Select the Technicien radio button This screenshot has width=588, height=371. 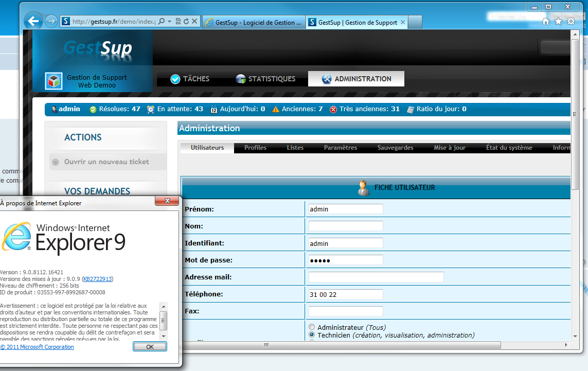coord(312,334)
